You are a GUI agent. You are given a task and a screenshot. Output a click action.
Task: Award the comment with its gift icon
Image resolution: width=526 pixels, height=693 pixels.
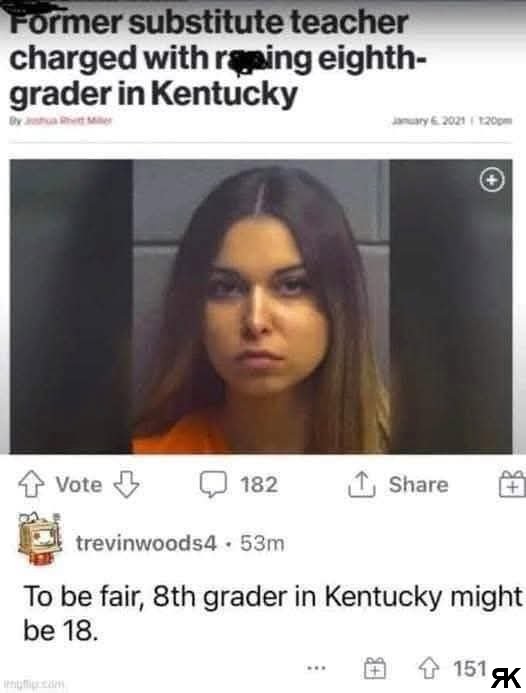click(x=375, y=668)
